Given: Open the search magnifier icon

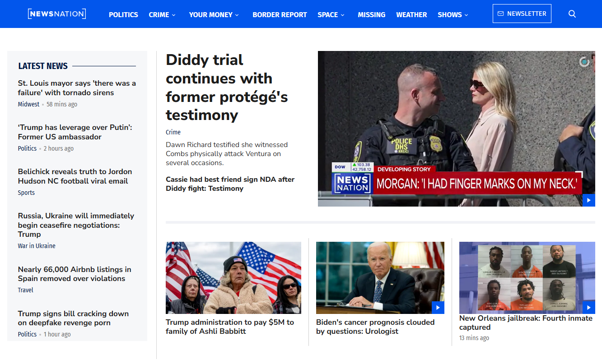Looking at the screenshot, I should click(x=572, y=14).
